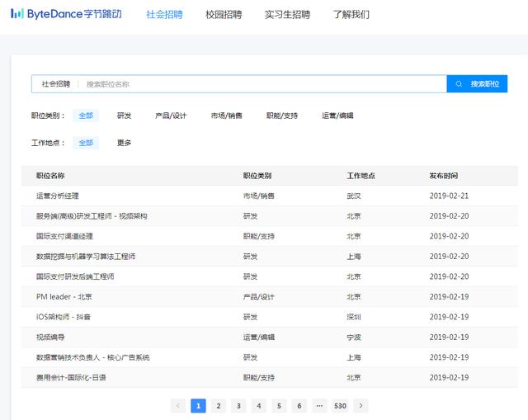Open the 实习生招聘 navigation tab
The width and height of the screenshot is (528, 420).
(287, 15)
